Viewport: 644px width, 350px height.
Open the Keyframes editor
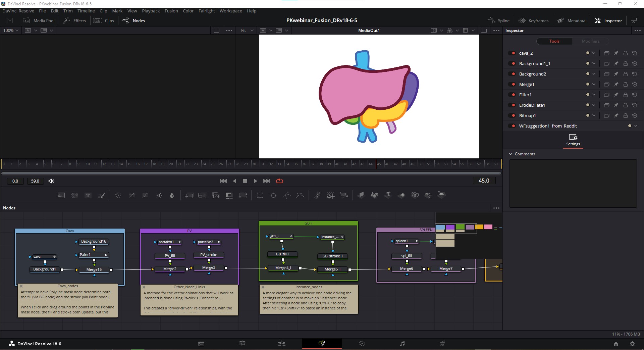533,20
